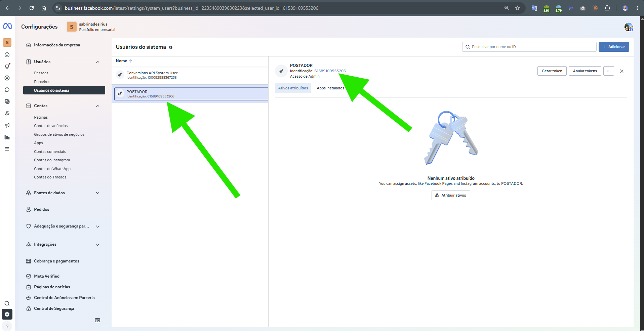
Task: Select Conversions API System User row
Action: [190, 75]
